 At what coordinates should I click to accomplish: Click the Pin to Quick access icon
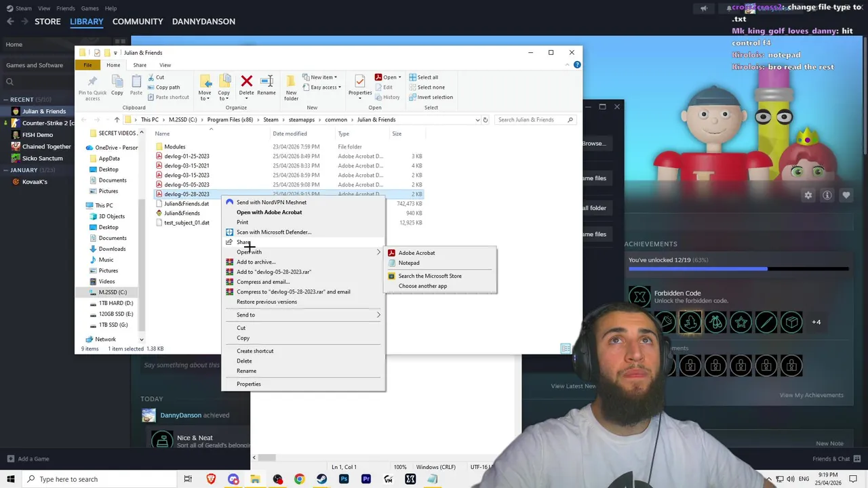(92, 81)
